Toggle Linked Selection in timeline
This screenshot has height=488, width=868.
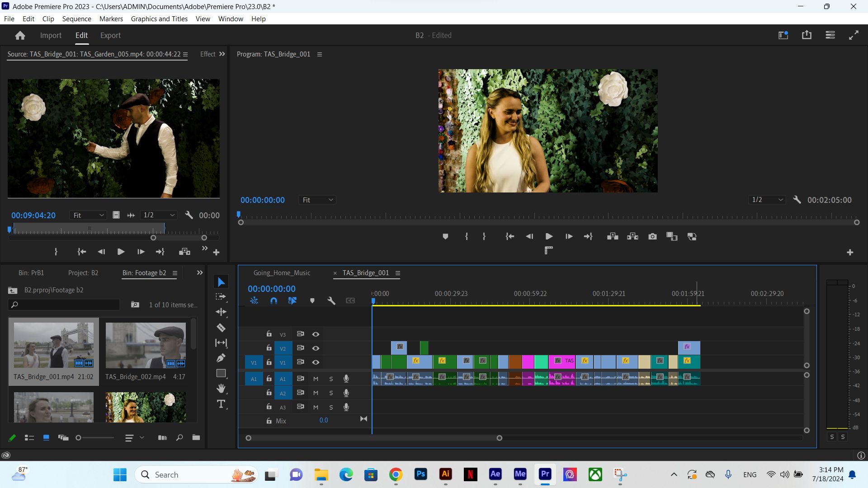(x=292, y=300)
